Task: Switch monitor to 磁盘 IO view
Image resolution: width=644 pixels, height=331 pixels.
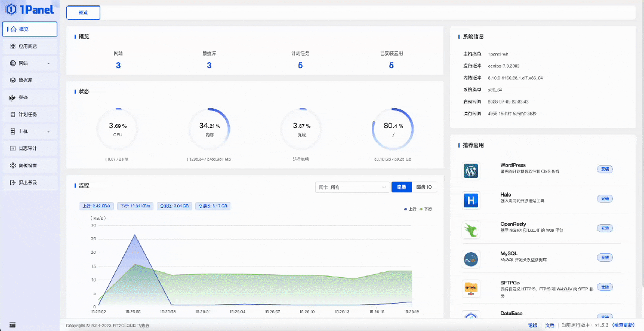Action: tap(424, 187)
